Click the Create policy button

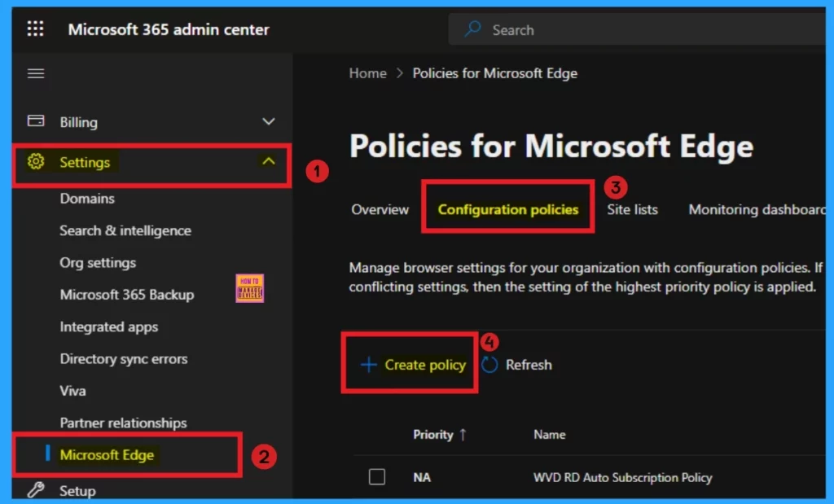coord(413,365)
